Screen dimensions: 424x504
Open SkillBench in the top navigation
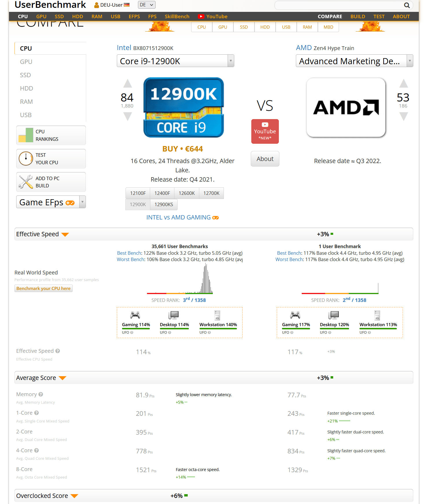[x=177, y=16]
